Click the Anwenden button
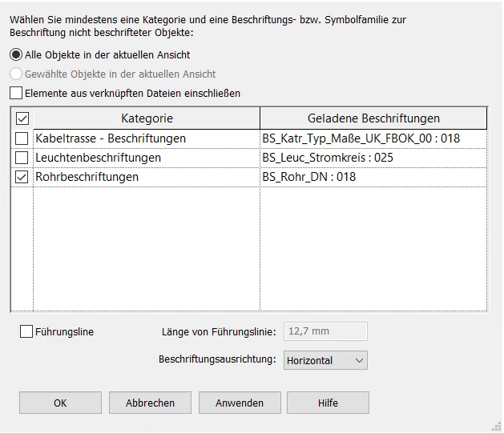 pos(240,403)
